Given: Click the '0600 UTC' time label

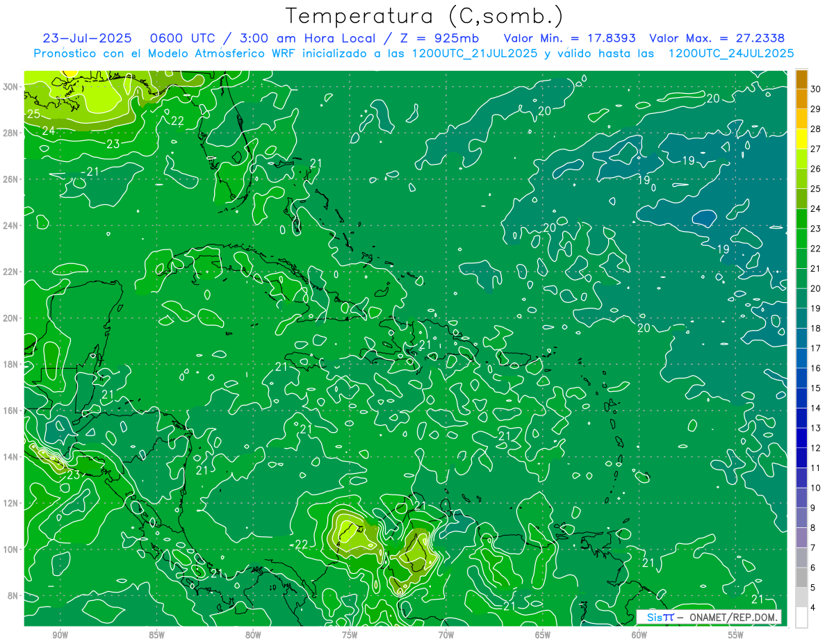Looking at the screenshot, I should click(184, 38).
